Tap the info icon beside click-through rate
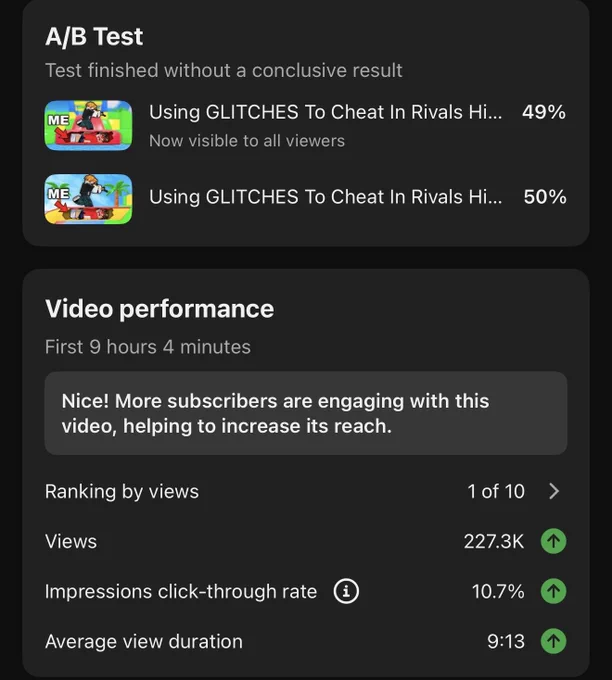 pos(346,591)
